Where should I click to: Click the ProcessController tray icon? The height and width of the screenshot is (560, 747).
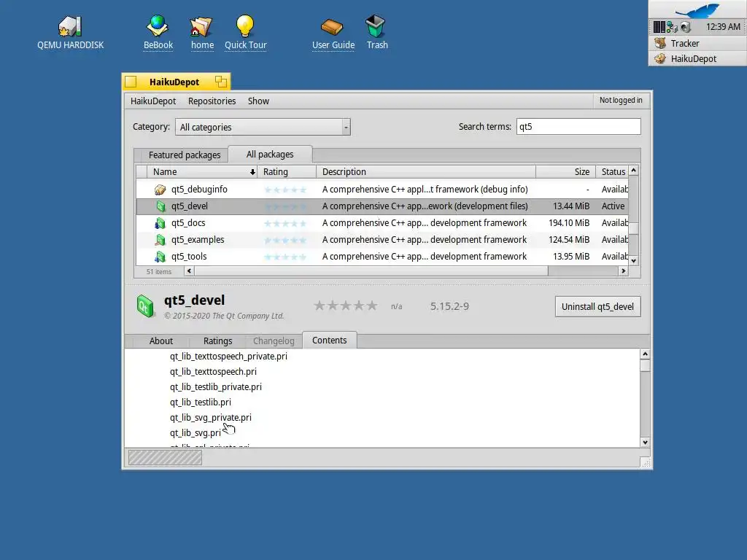click(x=659, y=27)
